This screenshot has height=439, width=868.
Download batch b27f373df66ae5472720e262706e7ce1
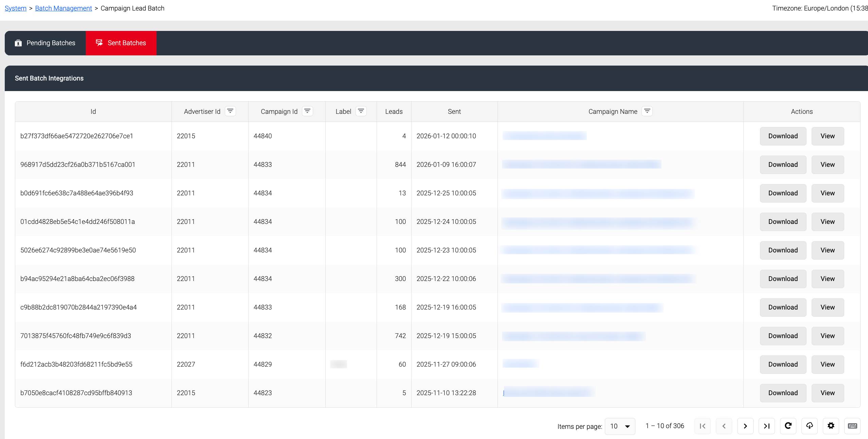click(783, 136)
